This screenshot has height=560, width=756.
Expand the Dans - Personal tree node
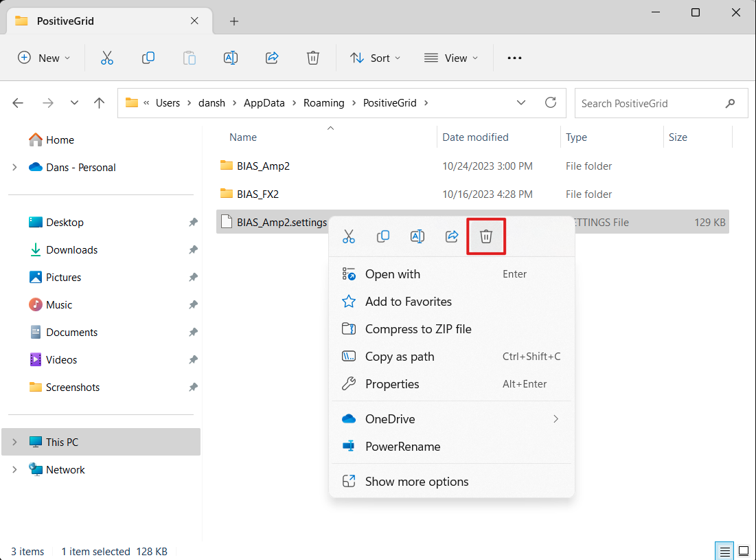coord(14,168)
